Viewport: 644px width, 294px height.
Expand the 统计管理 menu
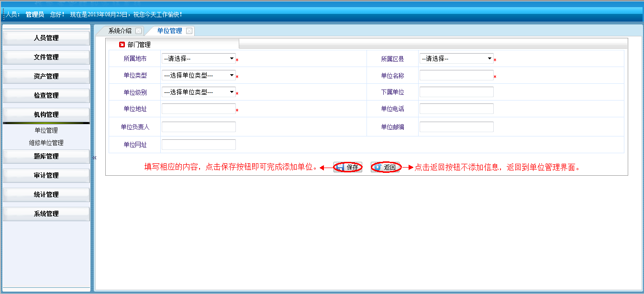click(x=46, y=194)
